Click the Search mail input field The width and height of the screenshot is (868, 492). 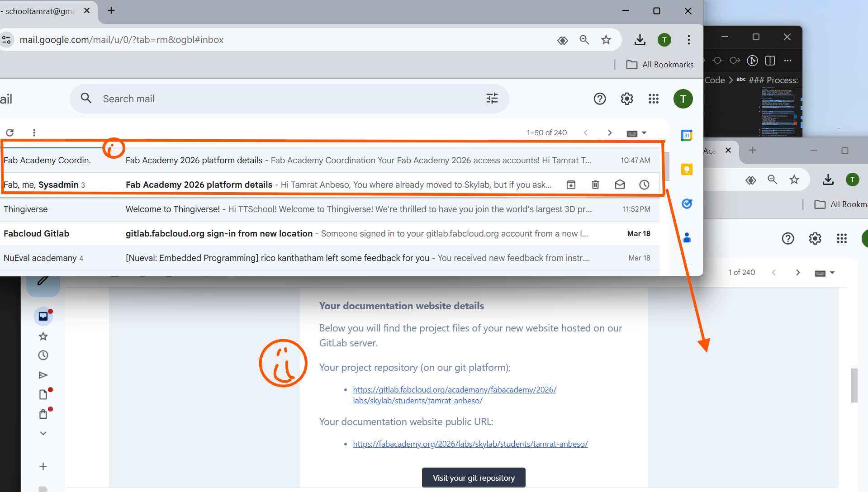(x=289, y=99)
